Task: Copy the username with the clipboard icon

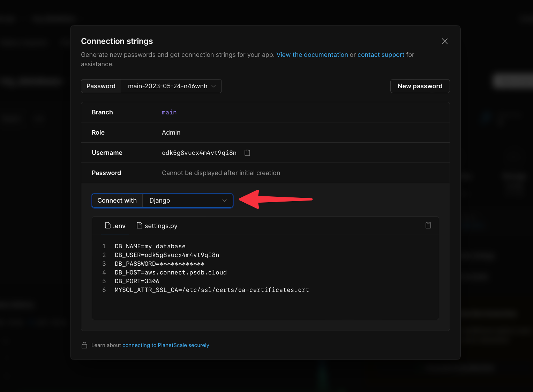Action: click(247, 152)
